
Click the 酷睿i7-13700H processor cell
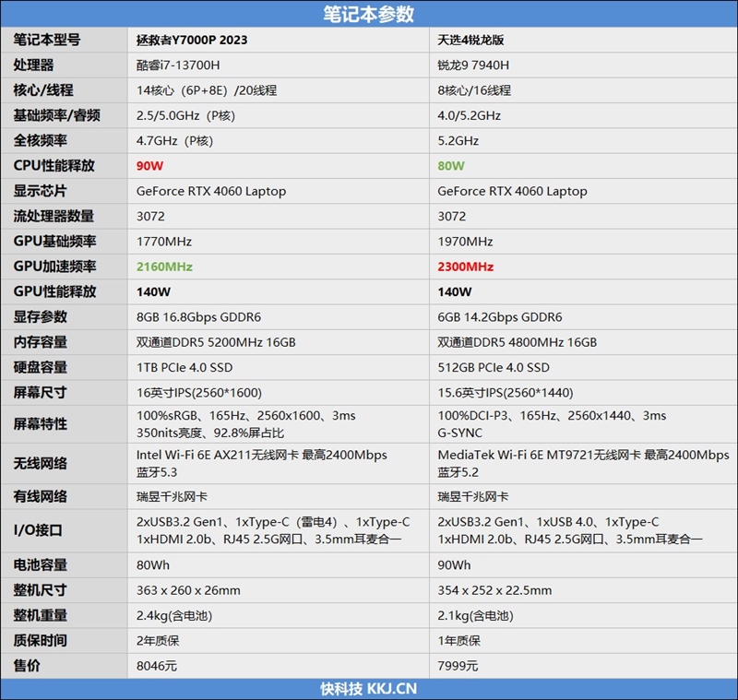174,65
